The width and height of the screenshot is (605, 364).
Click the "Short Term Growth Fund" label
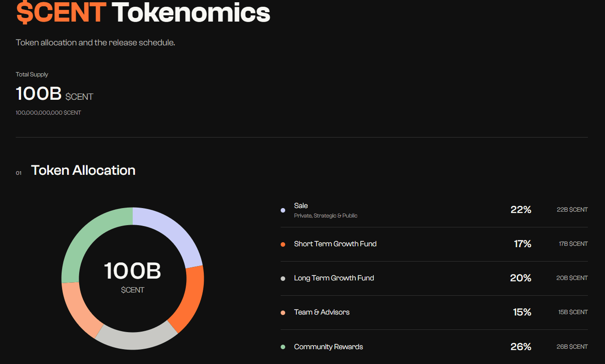[335, 244]
